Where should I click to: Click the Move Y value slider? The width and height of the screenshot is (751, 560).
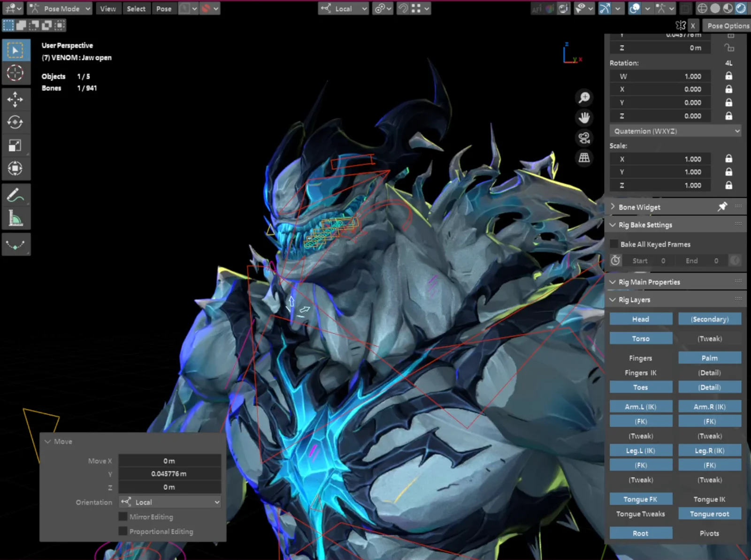pos(170,474)
